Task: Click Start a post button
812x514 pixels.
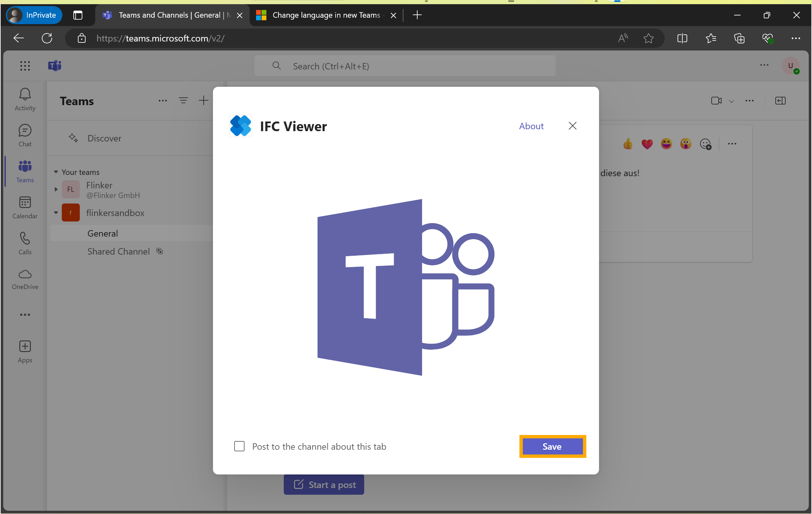Action: pyautogui.click(x=324, y=484)
